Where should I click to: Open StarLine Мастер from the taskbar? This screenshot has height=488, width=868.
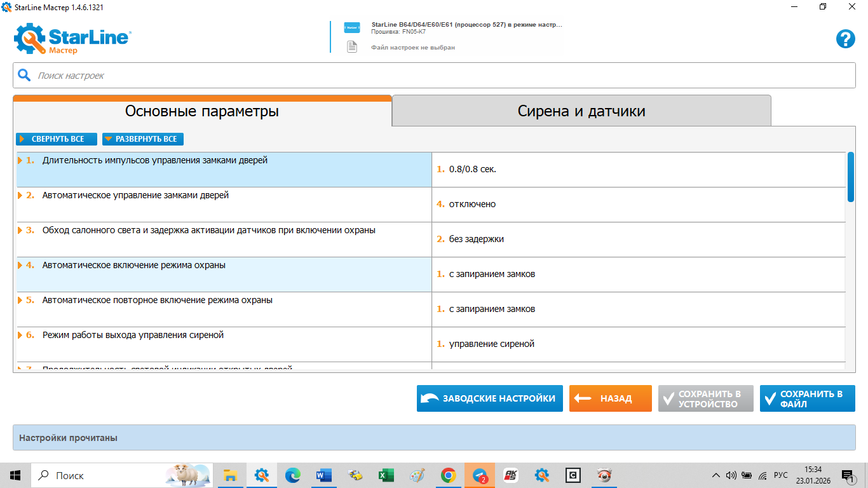[262, 475]
